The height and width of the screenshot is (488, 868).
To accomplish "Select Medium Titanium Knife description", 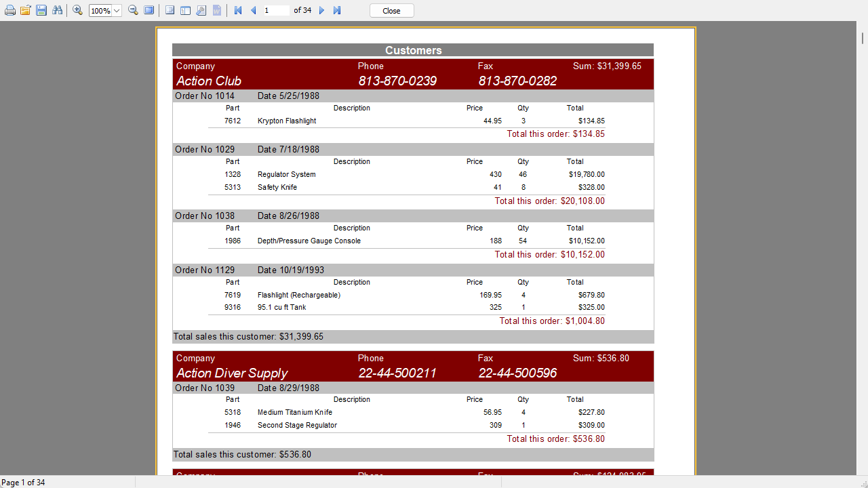I will 295,412.
